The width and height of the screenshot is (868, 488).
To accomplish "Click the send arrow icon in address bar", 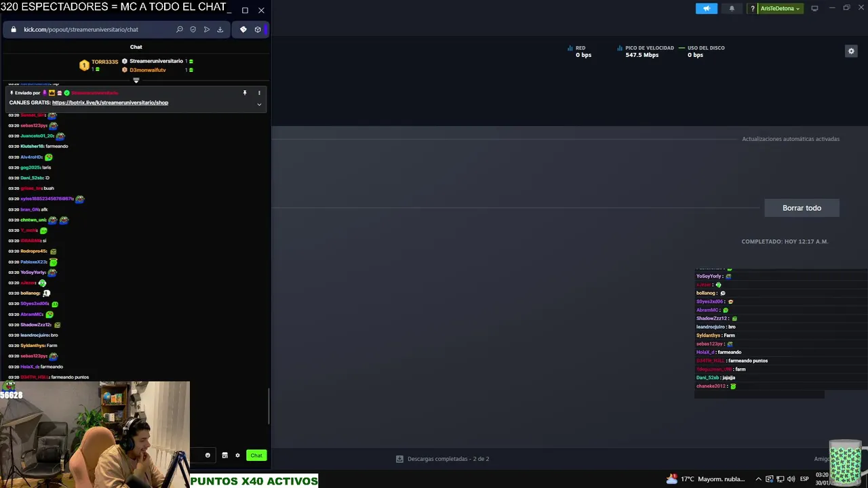I will click(207, 29).
